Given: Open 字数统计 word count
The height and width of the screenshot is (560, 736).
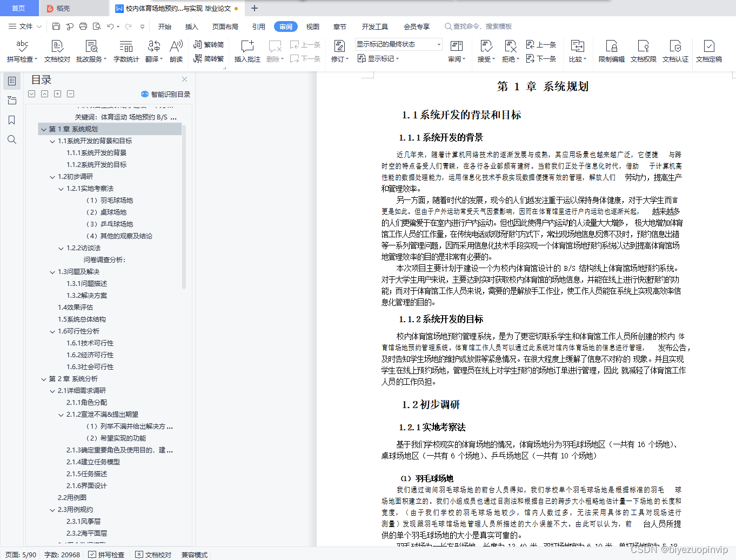Looking at the screenshot, I should (126, 51).
